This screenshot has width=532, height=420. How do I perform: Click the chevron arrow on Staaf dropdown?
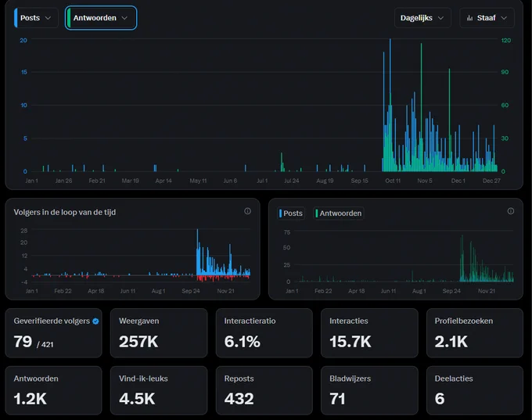(x=504, y=18)
